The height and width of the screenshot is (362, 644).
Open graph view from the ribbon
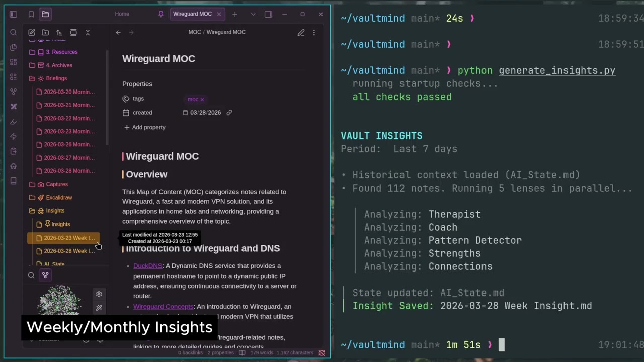(x=14, y=92)
